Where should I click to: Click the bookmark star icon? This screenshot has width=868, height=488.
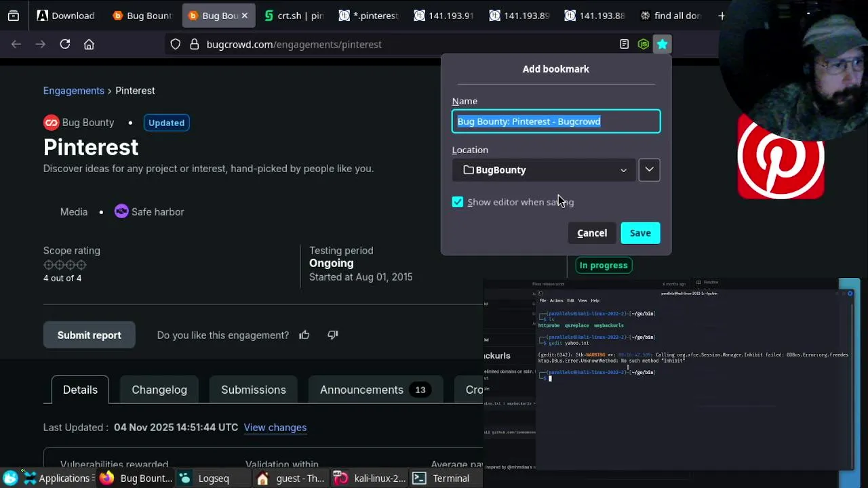click(x=663, y=44)
